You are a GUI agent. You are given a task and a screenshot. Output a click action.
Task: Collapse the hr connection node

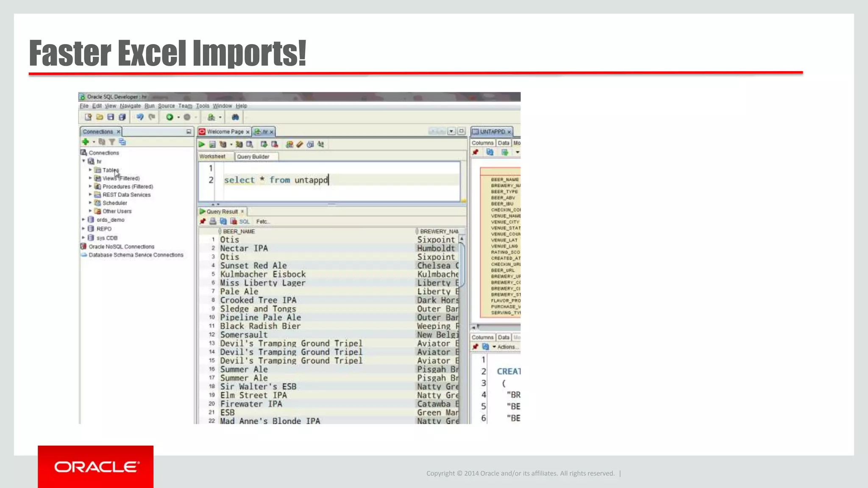point(83,161)
